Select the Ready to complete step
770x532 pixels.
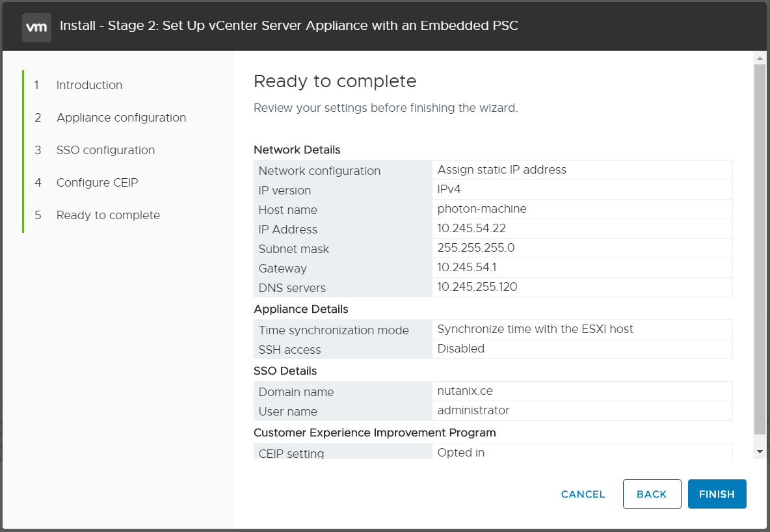coord(108,215)
